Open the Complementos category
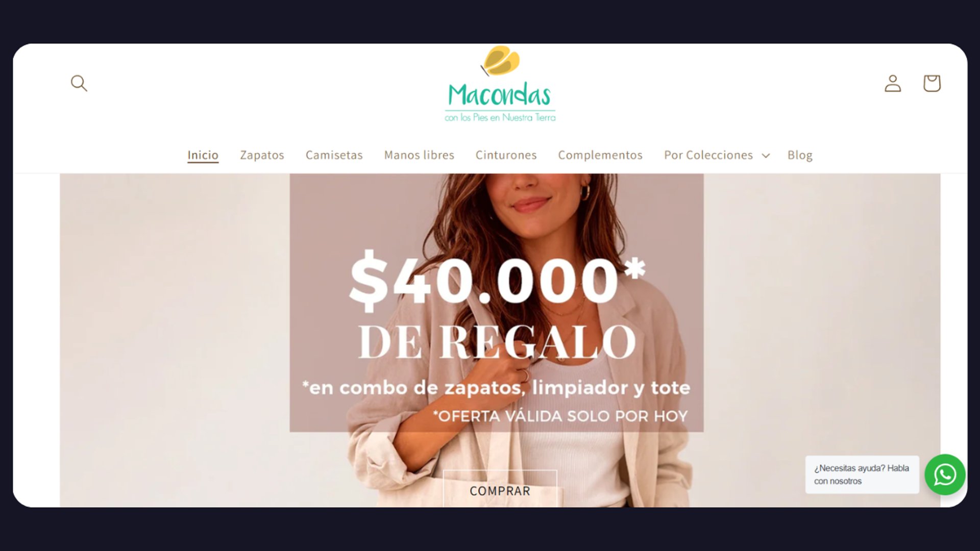The image size is (980, 551). click(x=600, y=155)
